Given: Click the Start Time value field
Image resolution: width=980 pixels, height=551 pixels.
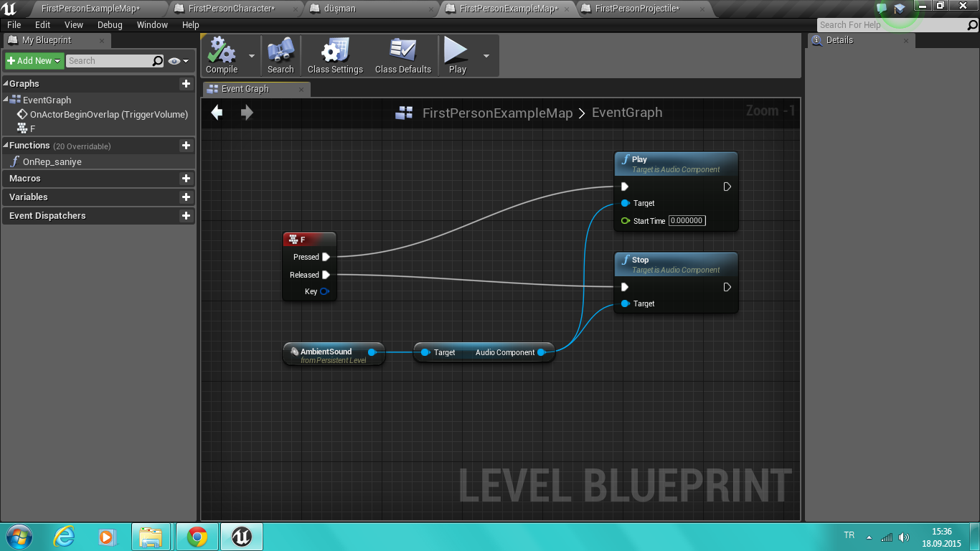Looking at the screenshot, I should [x=687, y=221].
